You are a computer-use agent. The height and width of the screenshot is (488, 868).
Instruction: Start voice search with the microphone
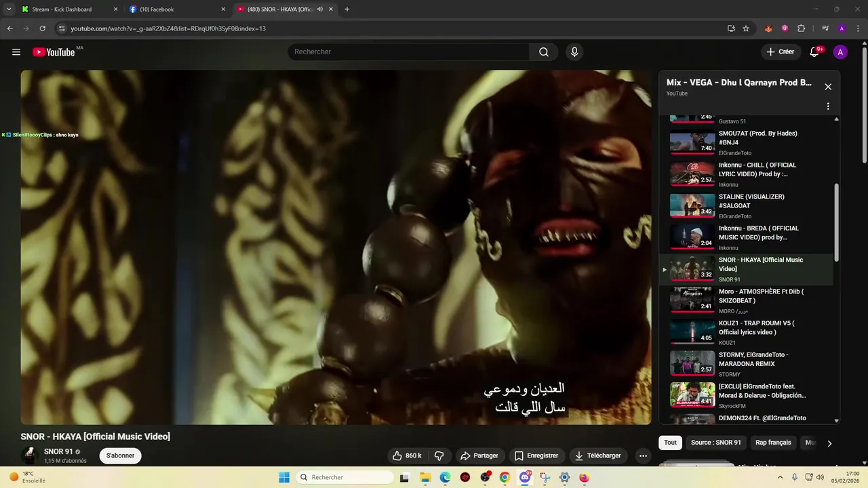[574, 52]
